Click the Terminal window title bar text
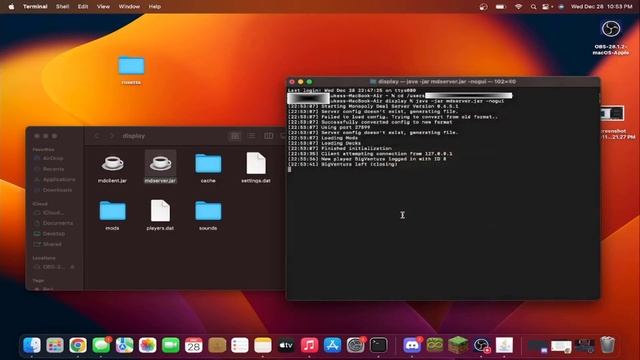Image resolution: width=640 pixels, height=360 pixels. (x=447, y=82)
